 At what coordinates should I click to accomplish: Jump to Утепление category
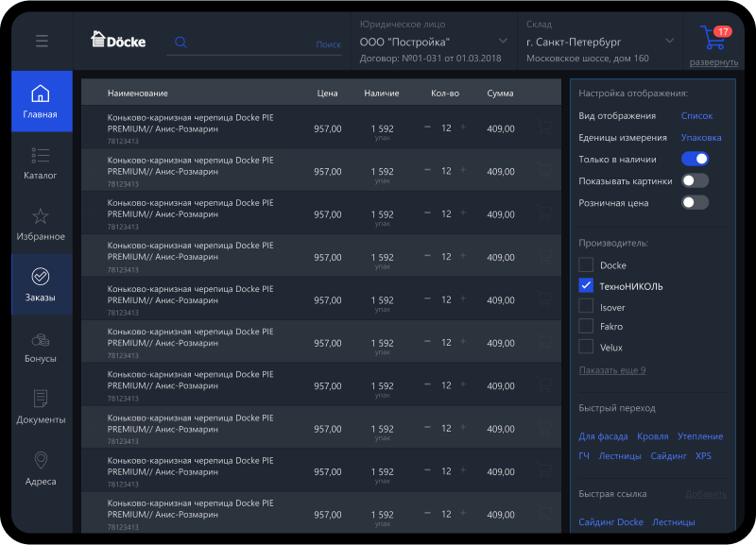[700, 436]
